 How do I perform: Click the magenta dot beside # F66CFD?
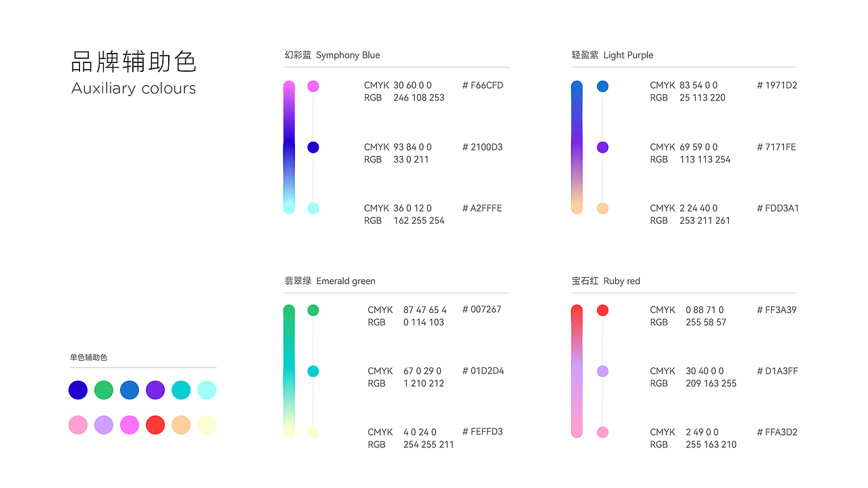313,86
